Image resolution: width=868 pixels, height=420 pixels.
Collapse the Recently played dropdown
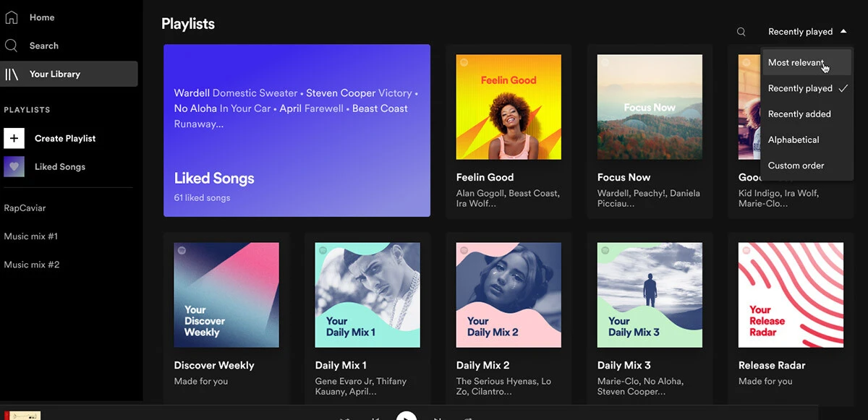pos(805,31)
